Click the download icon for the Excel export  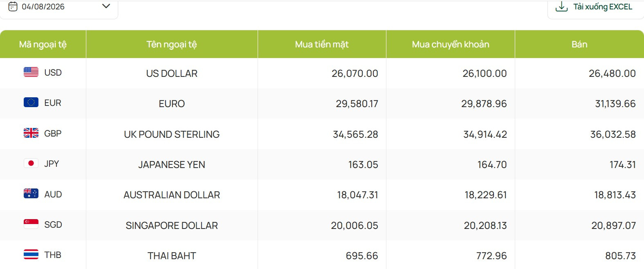tap(561, 7)
